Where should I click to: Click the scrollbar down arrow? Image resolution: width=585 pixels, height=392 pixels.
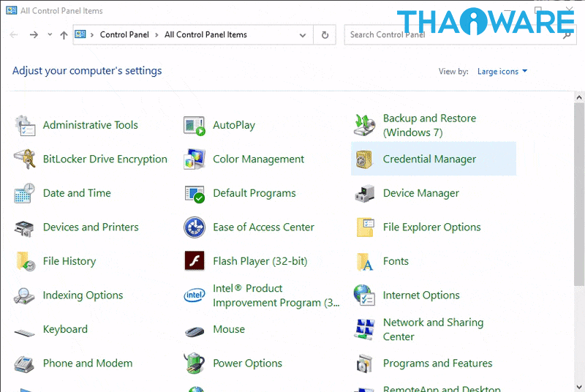pos(579,387)
